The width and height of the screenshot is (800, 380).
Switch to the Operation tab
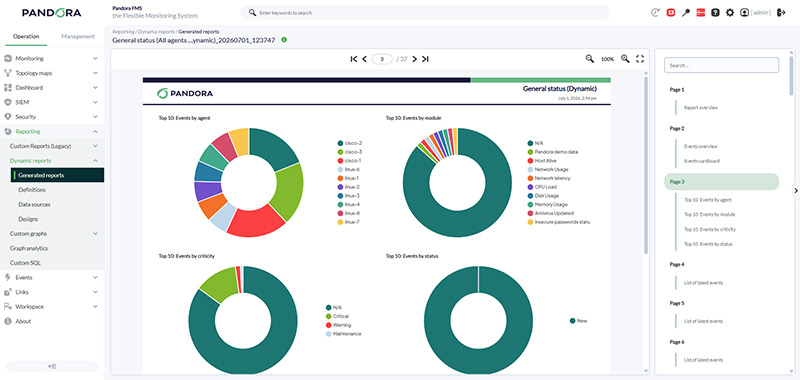pos(26,36)
